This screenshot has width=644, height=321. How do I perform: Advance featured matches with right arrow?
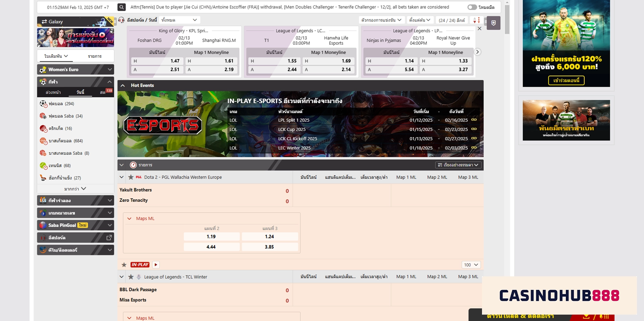[477, 52]
